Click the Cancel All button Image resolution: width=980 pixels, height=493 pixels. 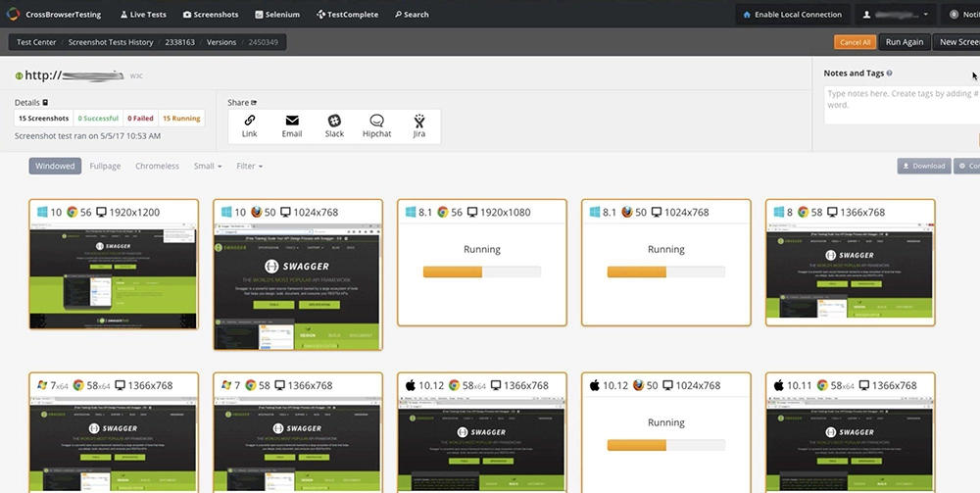coord(855,42)
